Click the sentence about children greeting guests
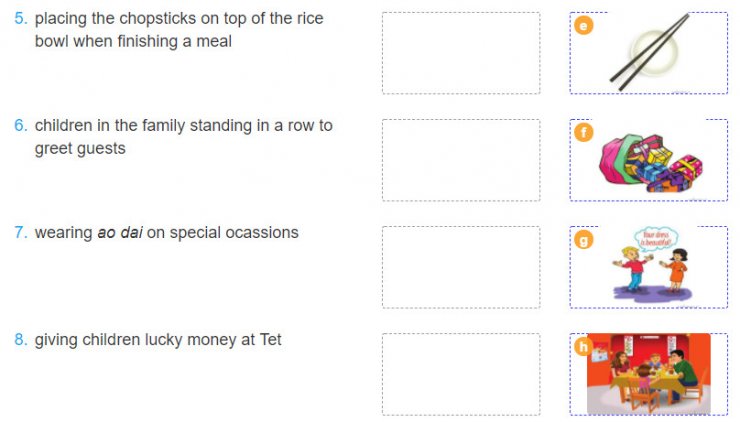This screenshot has width=740, height=422. 183,137
